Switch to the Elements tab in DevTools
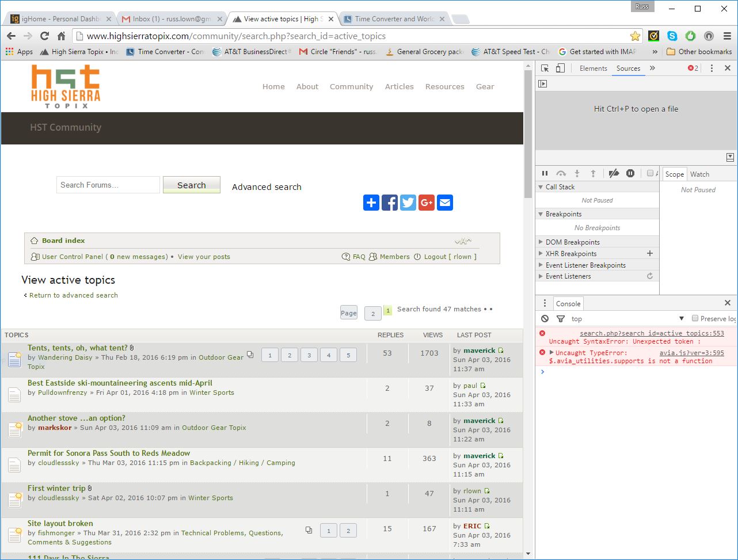738x560 pixels. pyautogui.click(x=594, y=68)
